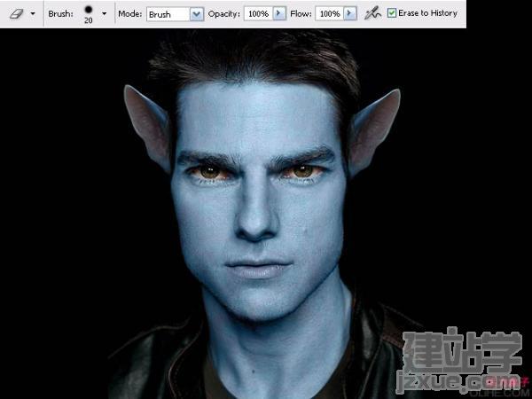Click the Flow 100% input field
Viewport: 532px width, 399px height.
point(330,14)
